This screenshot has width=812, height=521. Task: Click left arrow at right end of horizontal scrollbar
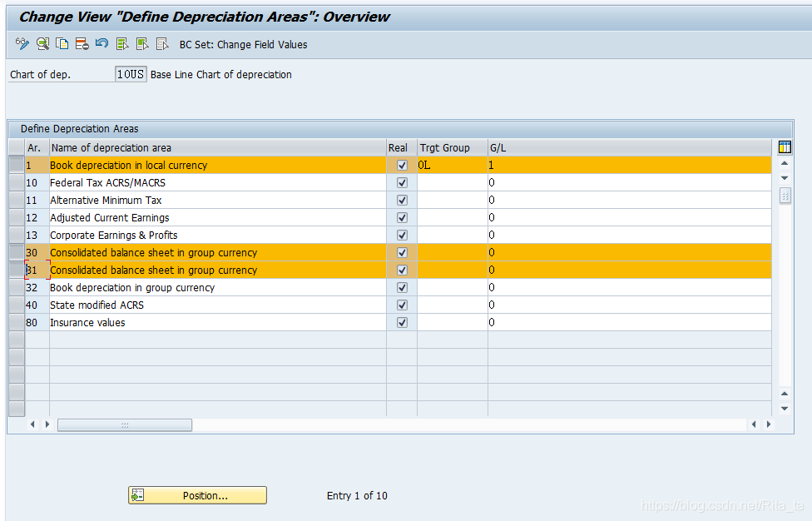pos(754,424)
